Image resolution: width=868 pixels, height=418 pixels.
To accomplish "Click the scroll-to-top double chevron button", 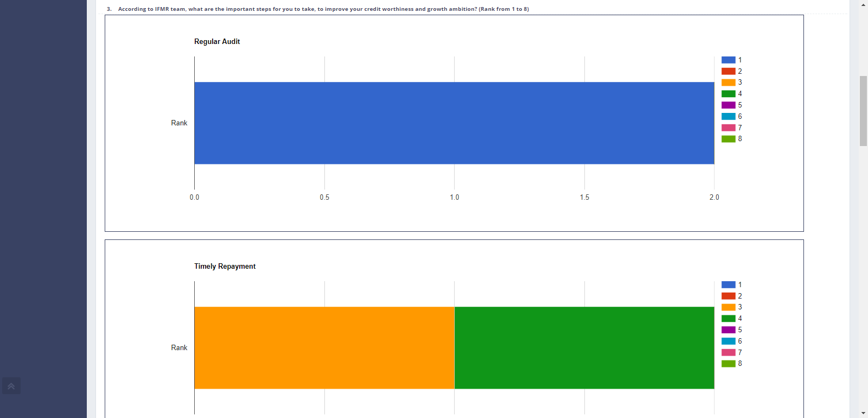I will [x=11, y=386].
